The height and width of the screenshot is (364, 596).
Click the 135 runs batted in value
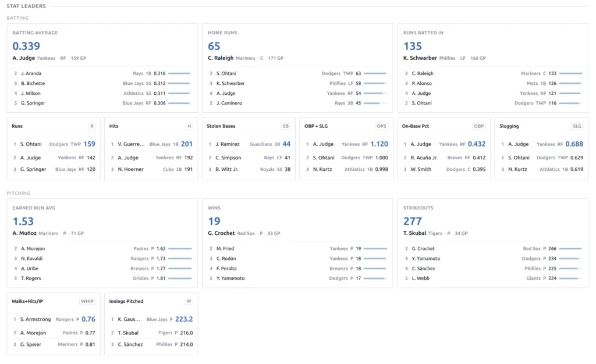(x=413, y=46)
